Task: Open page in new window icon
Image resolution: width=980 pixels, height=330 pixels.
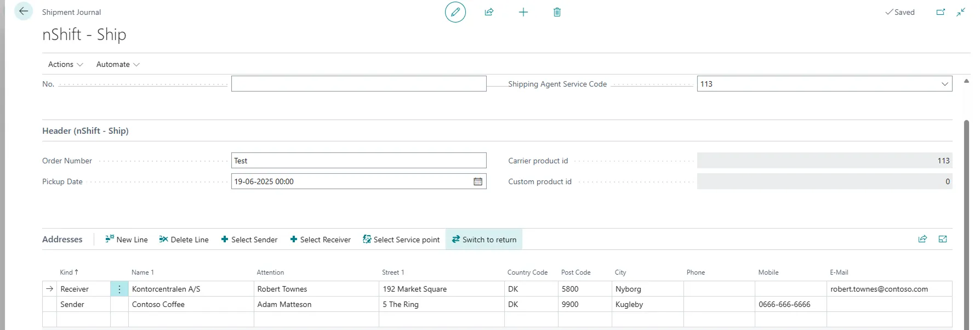Action: pyautogui.click(x=941, y=12)
